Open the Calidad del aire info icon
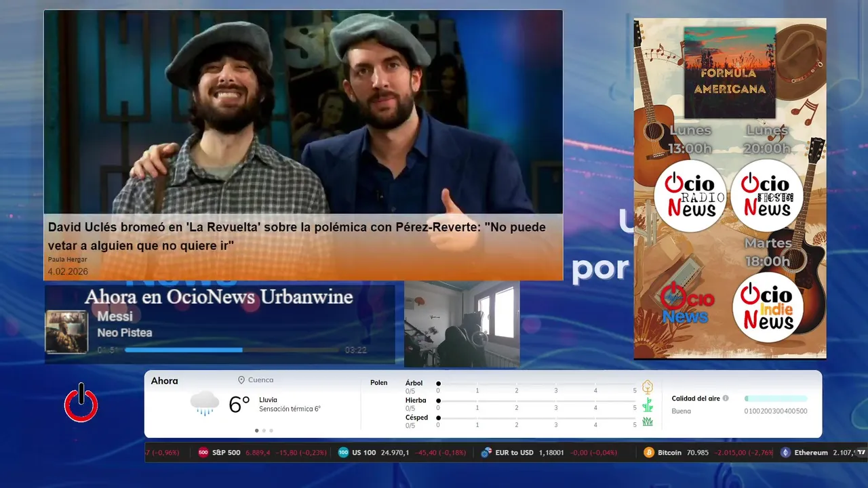 (726, 399)
